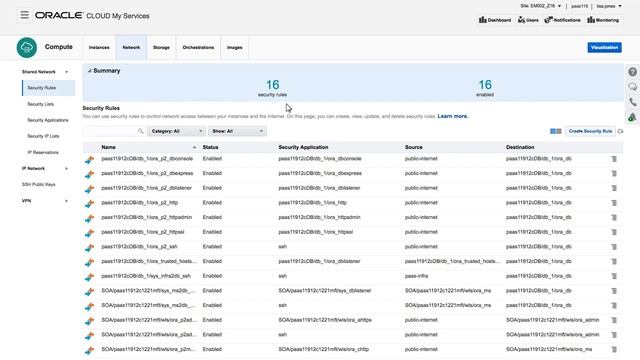This screenshot has height=360, width=640.
Task: Click refresh icon beside Create Security Rule
Action: pos(620,131)
